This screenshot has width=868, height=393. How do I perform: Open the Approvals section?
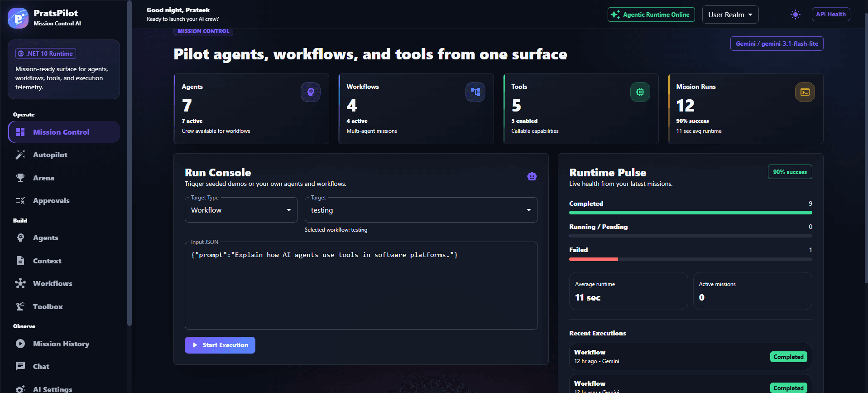pyautogui.click(x=64, y=200)
